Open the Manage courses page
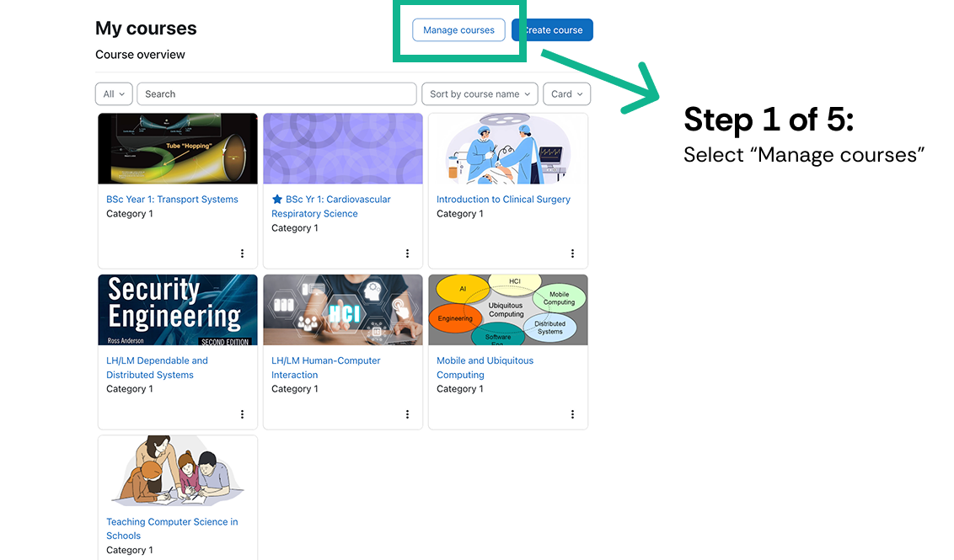This screenshot has height=560, width=954. click(x=458, y=29)
